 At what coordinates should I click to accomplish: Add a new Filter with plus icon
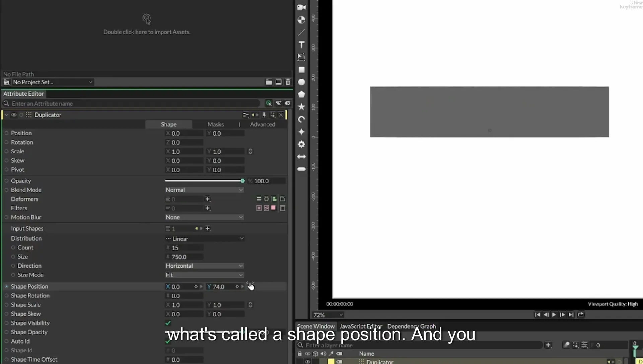pos(208,208)
